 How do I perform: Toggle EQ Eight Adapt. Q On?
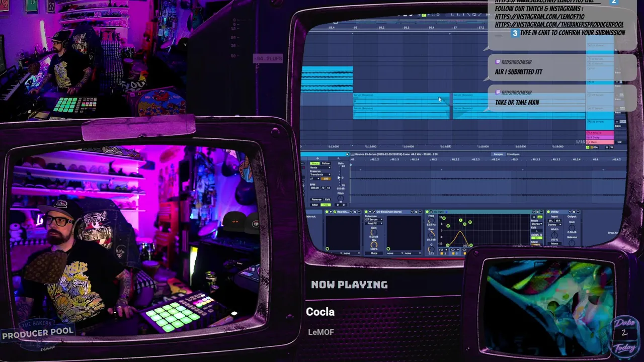[536, 238]
